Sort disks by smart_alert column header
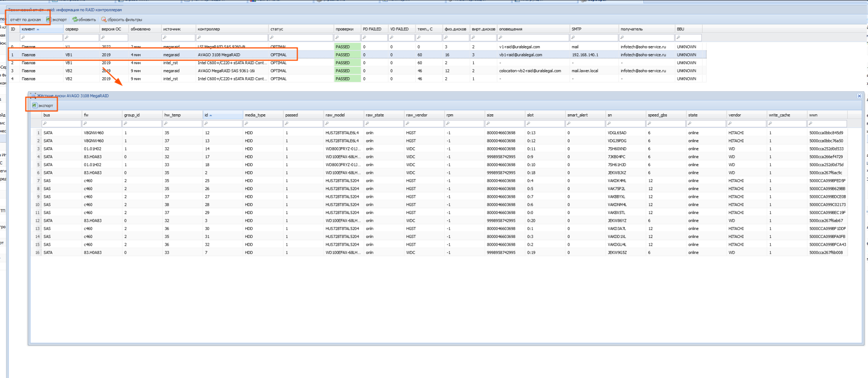This screenshot has height=378, width=868. [x=577, y=115]
